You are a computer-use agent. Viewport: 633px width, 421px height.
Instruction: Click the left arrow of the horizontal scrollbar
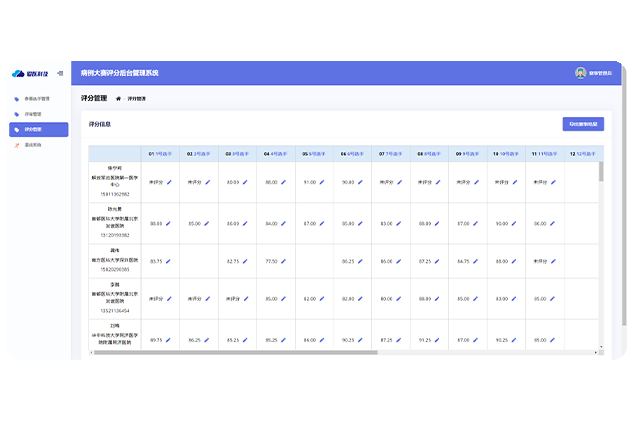click(x=91, y=352)
